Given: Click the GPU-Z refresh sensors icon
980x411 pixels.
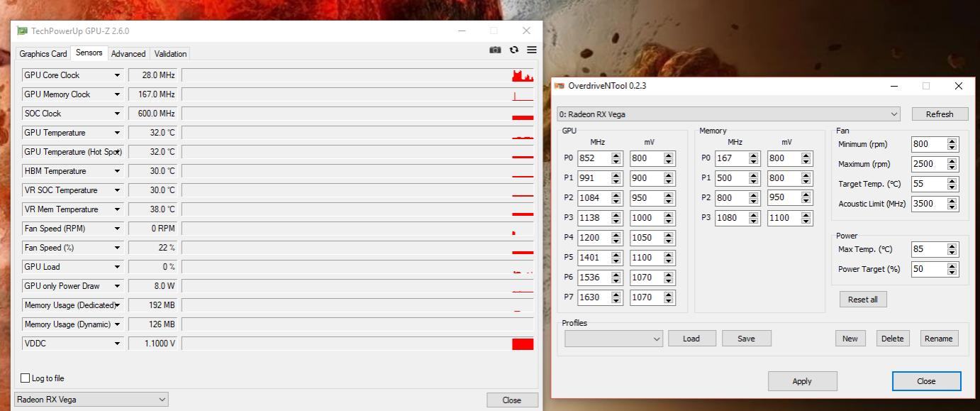Looking at the screenshot, I should coord(514,50).
